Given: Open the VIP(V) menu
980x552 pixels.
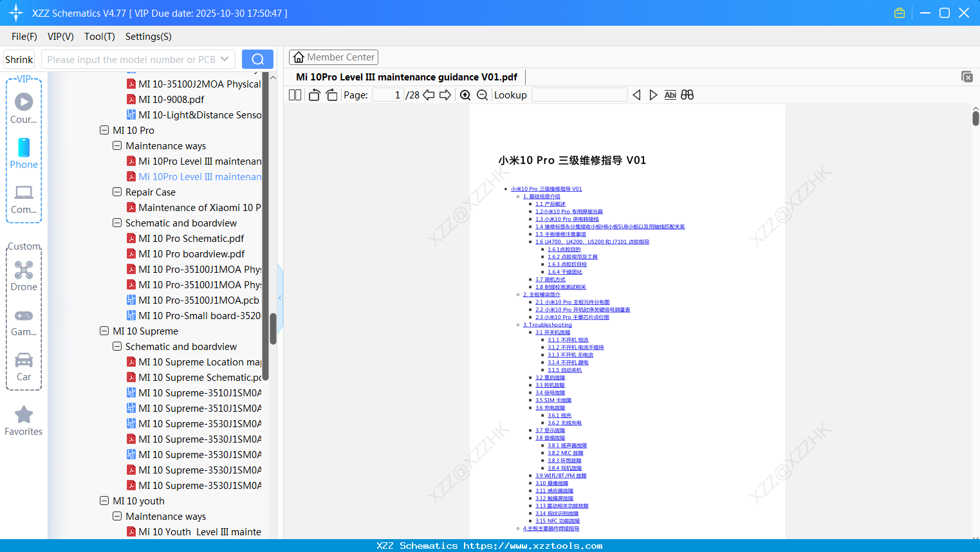Looking at the screenshot, I should pyautogui.click(x=60, y=37).
